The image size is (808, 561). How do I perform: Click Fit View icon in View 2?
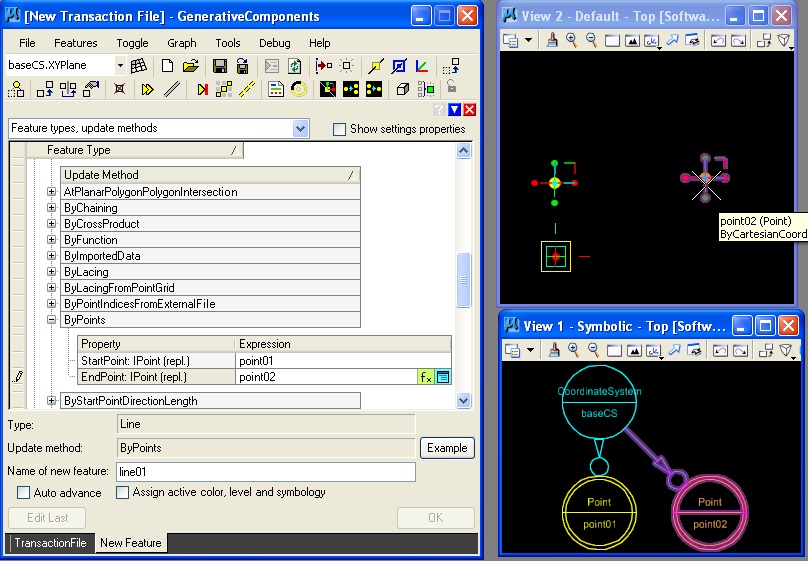[x=632, y=40]
